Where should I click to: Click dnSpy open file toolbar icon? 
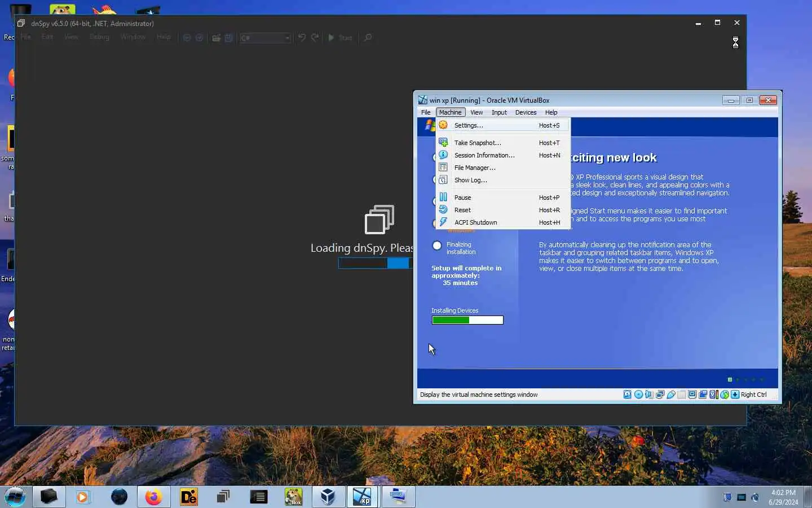[x=216, y=38]
